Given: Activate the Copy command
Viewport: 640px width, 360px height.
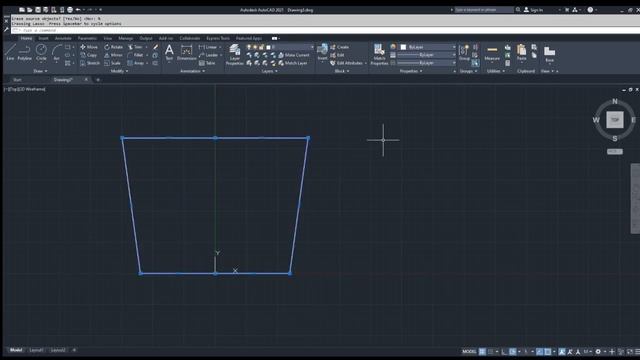Looking at the screenshot, I should pyautogui.click(x=89, y=55).
